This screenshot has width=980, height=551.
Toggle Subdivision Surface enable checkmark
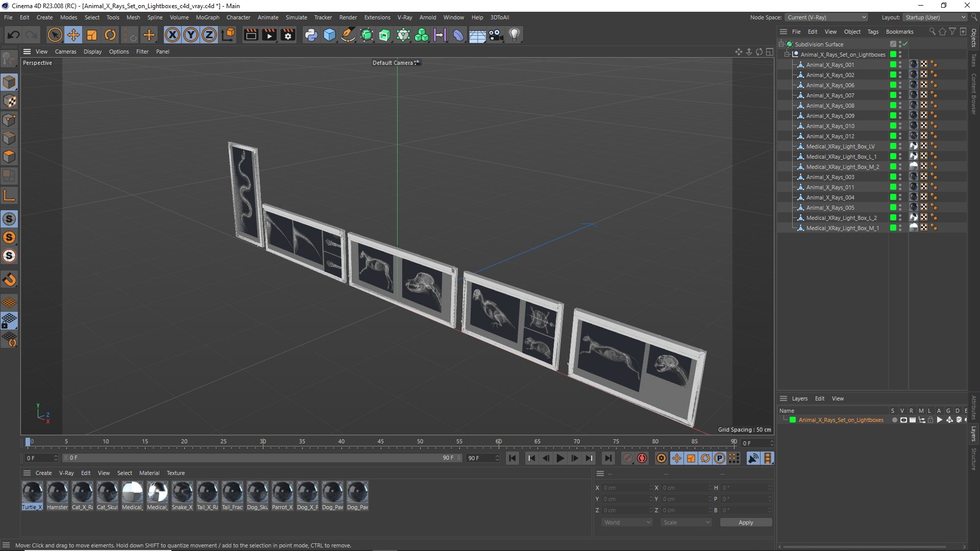905,44
